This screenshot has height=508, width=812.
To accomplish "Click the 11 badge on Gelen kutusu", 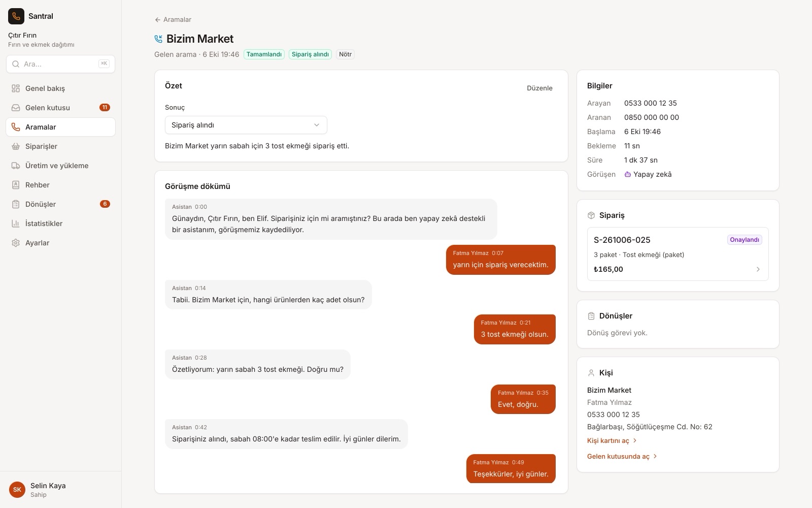I will pyautogui.click(x=105, y=108).
